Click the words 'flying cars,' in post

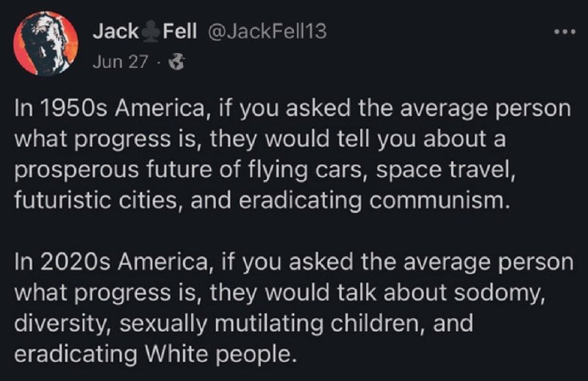pyautogui.click(x=309, y=170)
